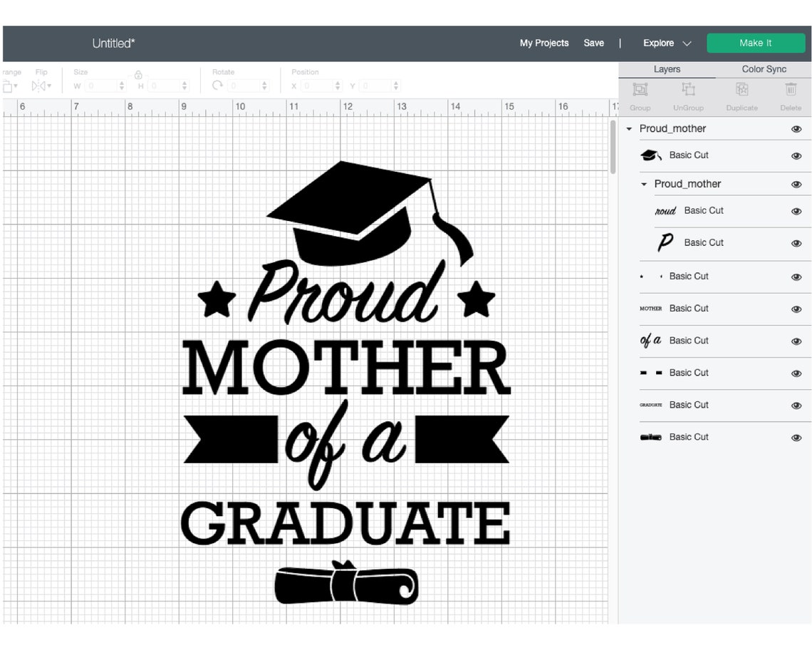Click the Make It button
The width and height of the screenshot is (812, 650).
(756, 43)
